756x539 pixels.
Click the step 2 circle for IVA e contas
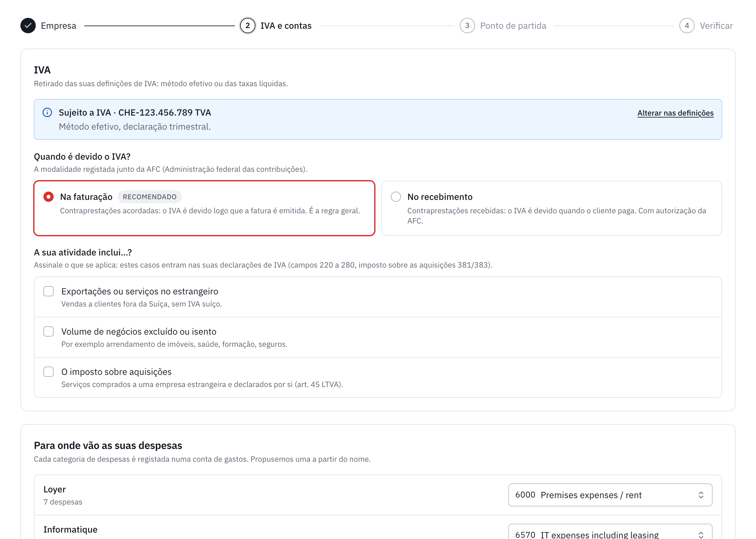pyautogui.click(x=247, y=26)
